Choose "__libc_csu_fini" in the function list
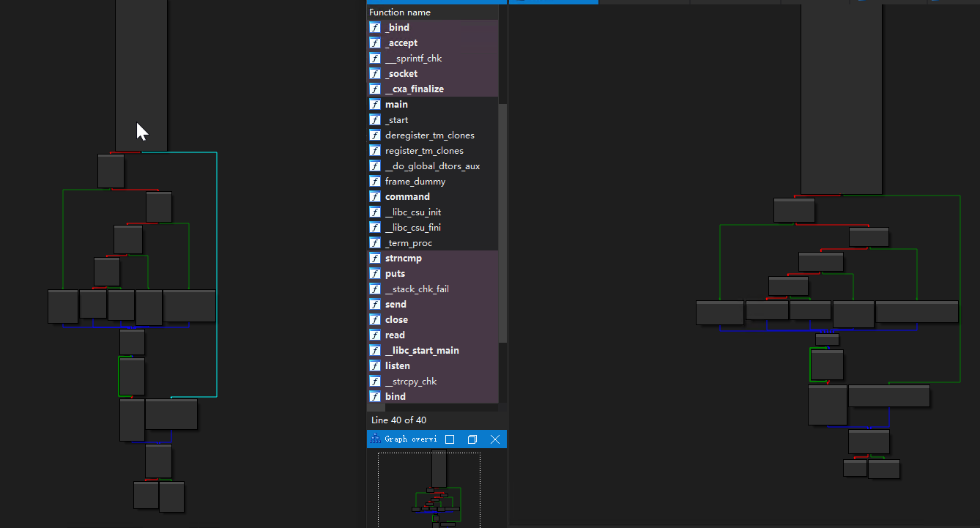 pos(432,228)
